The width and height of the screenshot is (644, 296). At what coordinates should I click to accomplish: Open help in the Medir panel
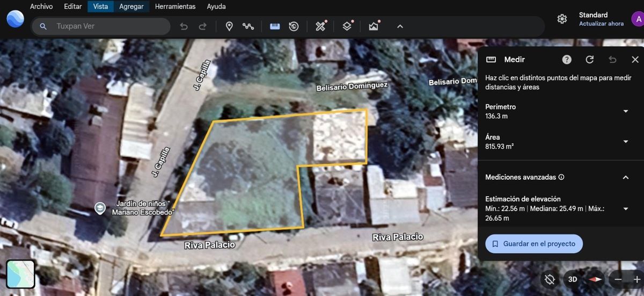(567, 60)
